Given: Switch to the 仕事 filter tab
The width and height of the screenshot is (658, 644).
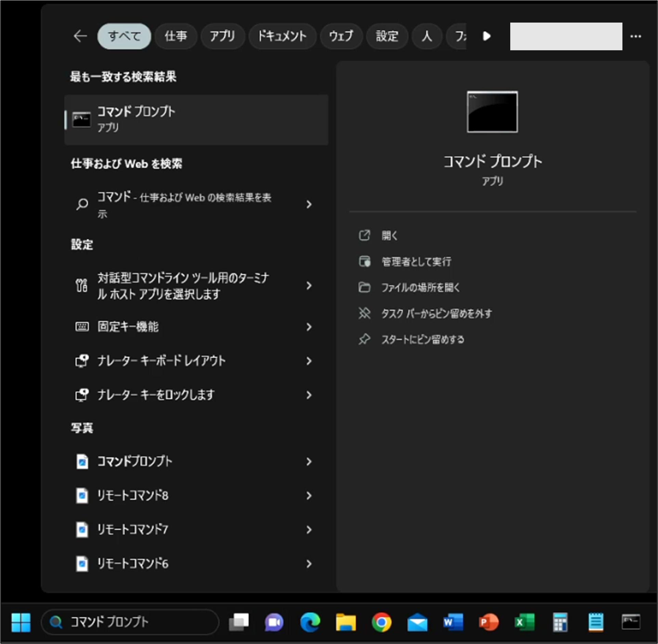Looking at the screenshot, I should 176,36.
